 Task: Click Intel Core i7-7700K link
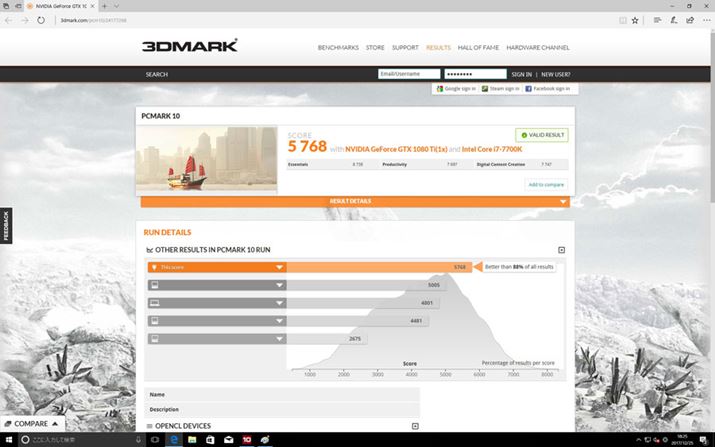pyautogui.click(x=492, y=149)
